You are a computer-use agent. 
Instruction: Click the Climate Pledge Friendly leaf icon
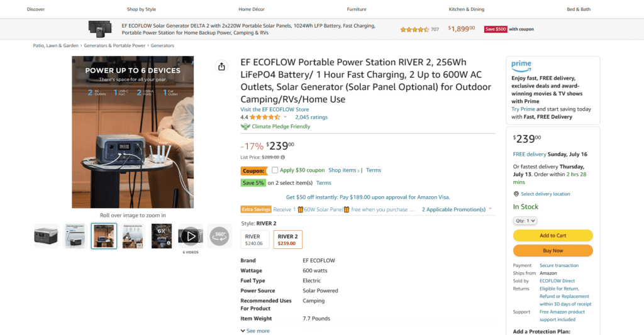(x=245, y=126)
